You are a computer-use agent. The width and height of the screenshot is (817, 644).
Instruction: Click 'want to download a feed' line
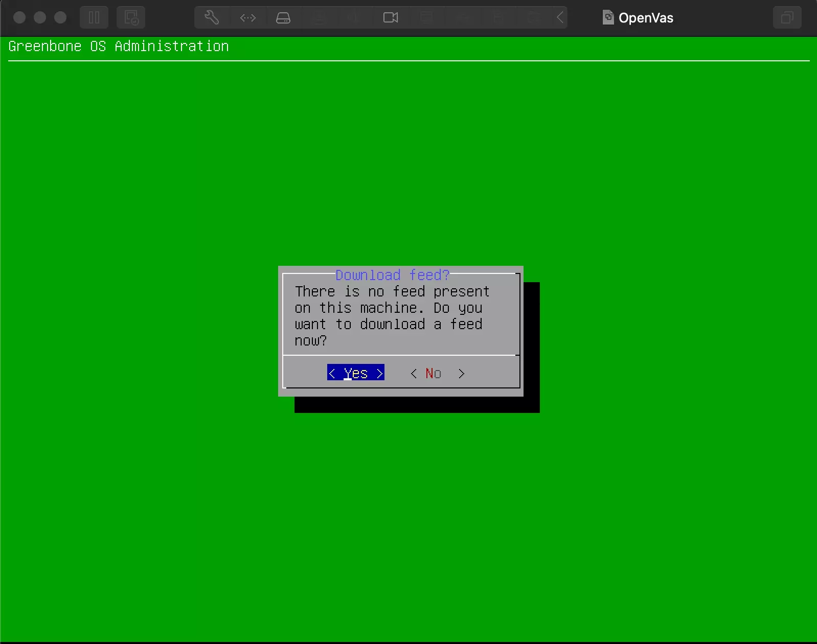[389, 324]
